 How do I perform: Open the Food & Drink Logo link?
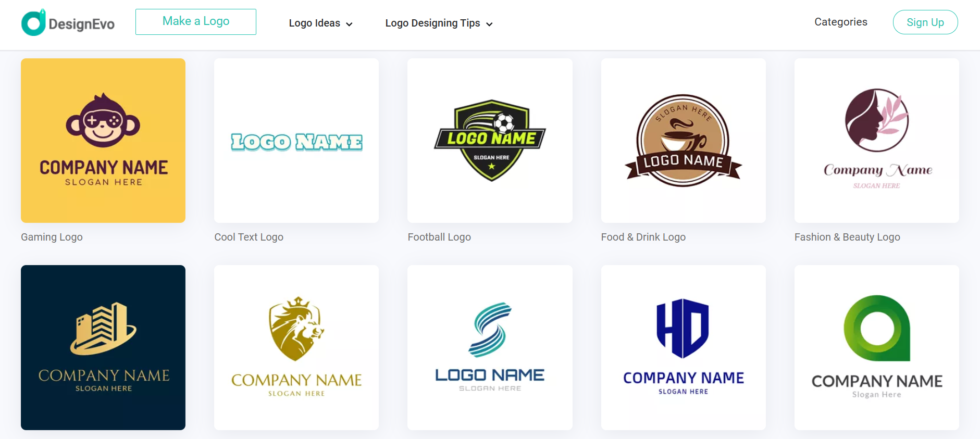(x=643, y=237)
